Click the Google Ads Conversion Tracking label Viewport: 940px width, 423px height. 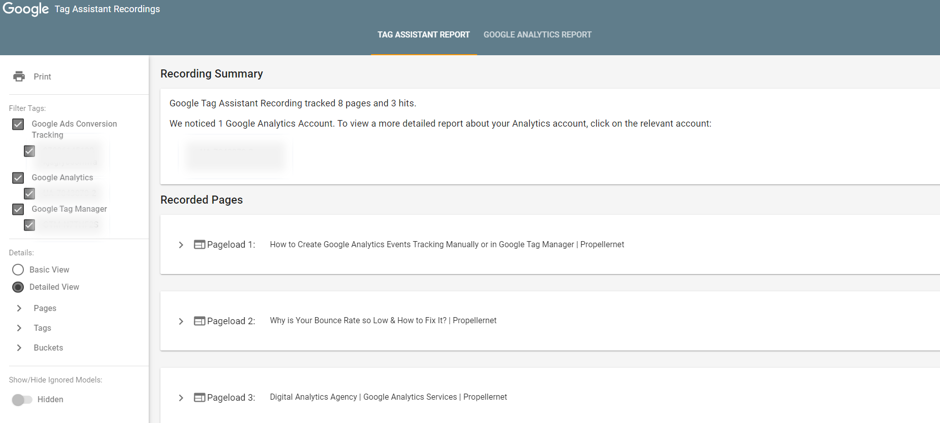74,129
